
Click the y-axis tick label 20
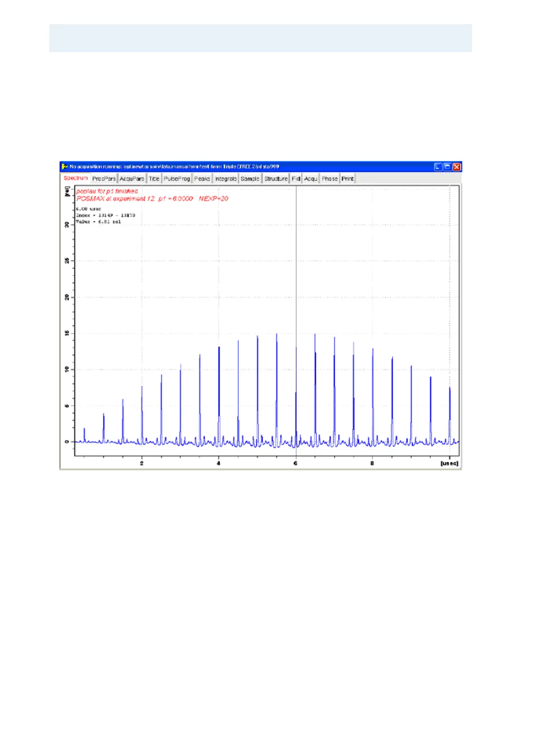point(67,297)
